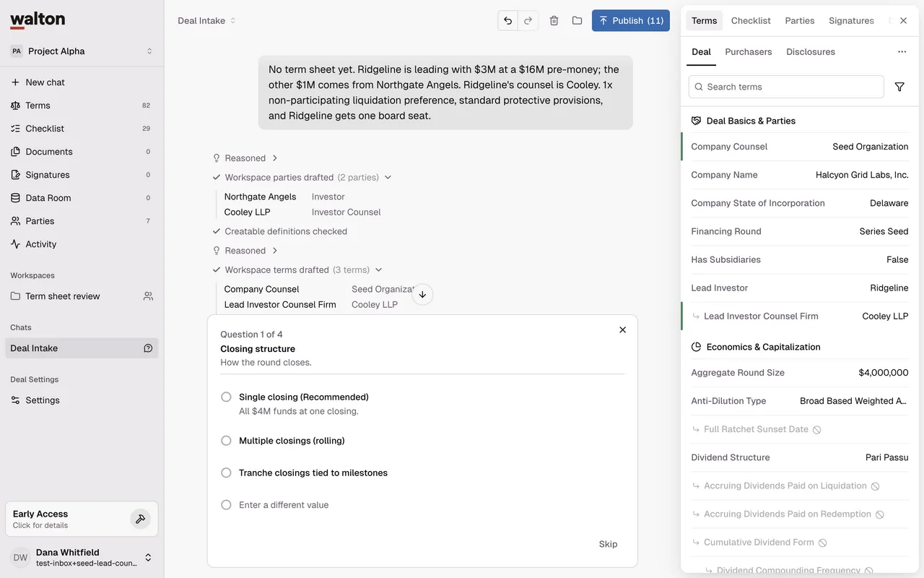This screenshot has height=578, width=924.
Task: Collapse the Workspace terms drafted list
Action: 378,270
